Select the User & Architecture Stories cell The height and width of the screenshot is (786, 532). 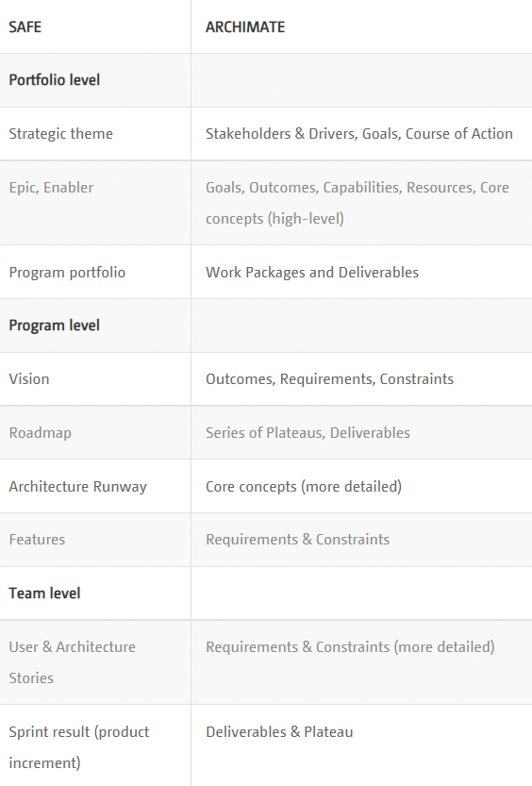[95, 662]
